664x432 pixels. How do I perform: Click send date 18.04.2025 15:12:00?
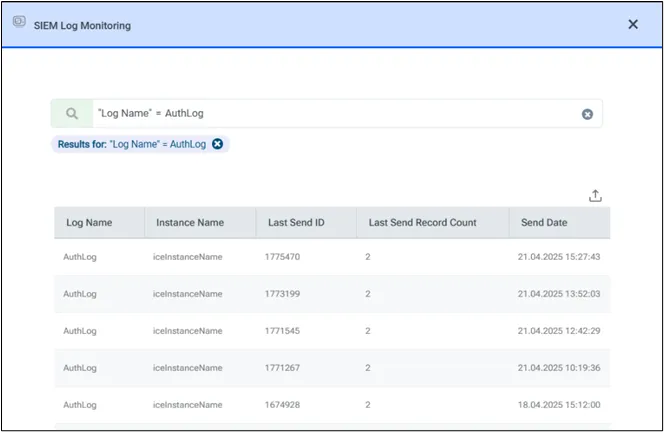point(559,405)
